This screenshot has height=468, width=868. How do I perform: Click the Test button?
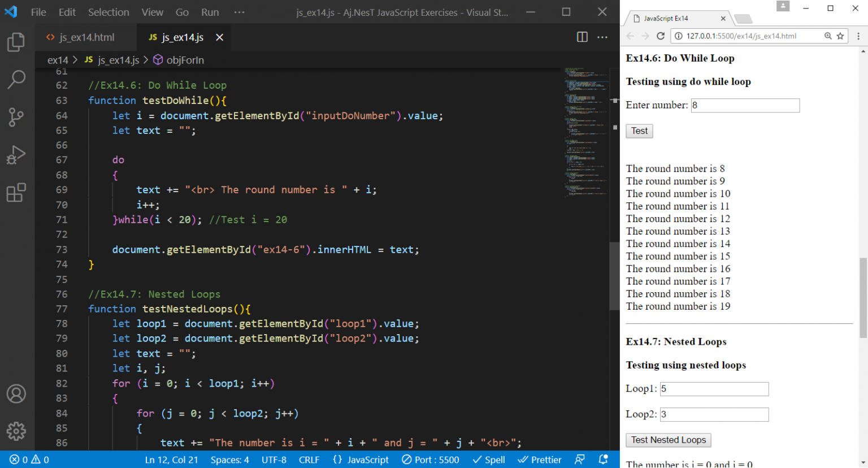click(639, 131)
